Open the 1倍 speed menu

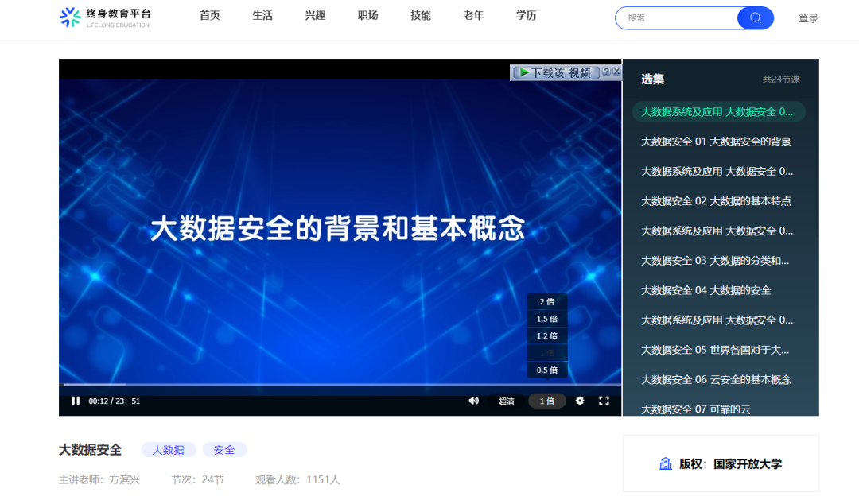[546, 401]
